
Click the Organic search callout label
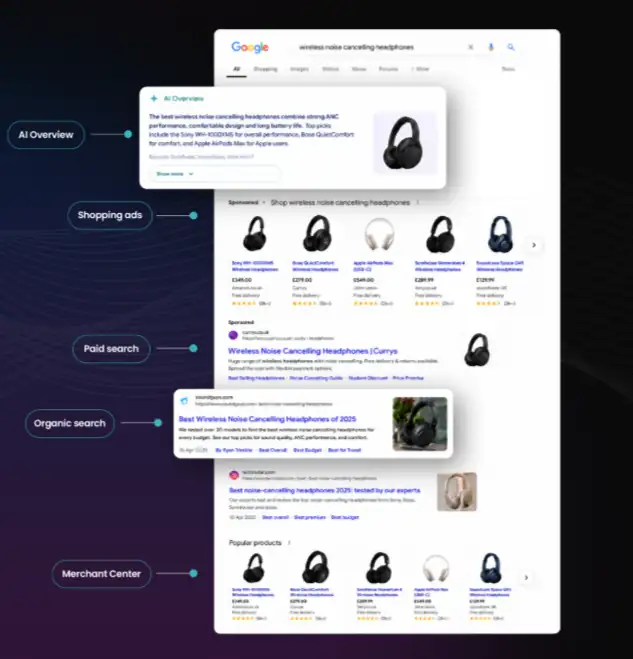pyautogui.click(x=69, y=424)
